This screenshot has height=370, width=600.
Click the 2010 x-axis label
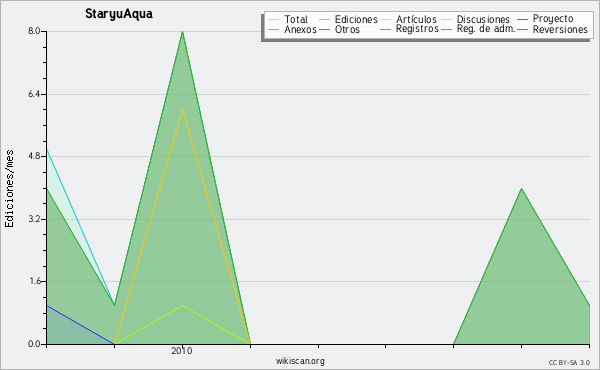tap(182, 351)
